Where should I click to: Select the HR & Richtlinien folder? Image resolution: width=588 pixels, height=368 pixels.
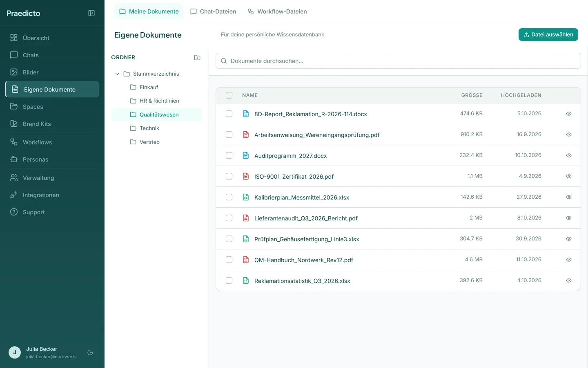156,101
